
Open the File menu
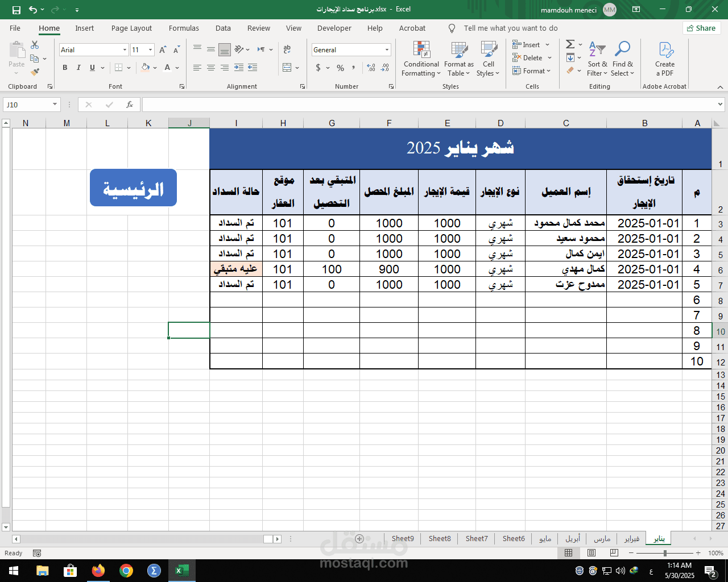[15, 28]
